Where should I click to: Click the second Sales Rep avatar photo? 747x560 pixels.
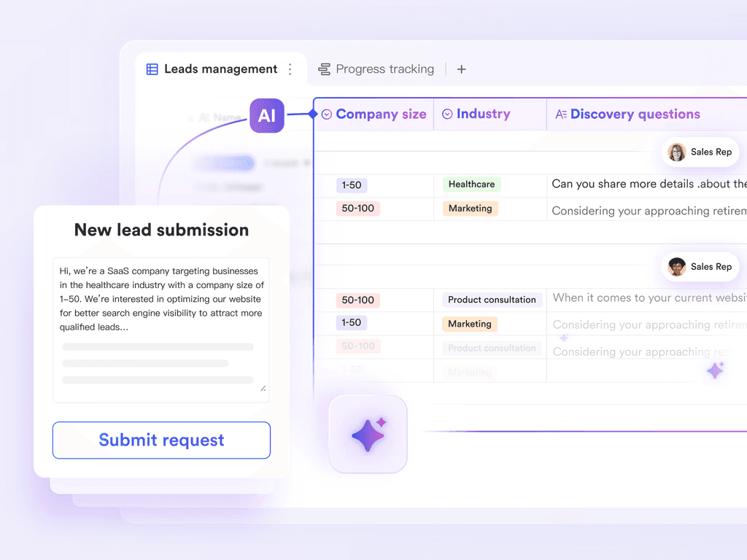click(x=676, y=267)
